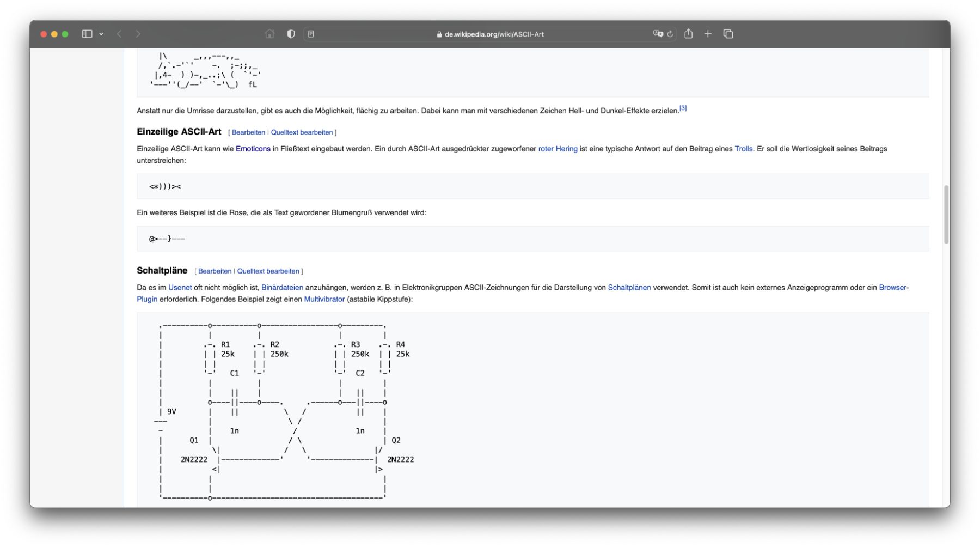
Task: Click 'Bearbeiten' next to Einzeilige ASCII-Art
Action: click(248, 132)
